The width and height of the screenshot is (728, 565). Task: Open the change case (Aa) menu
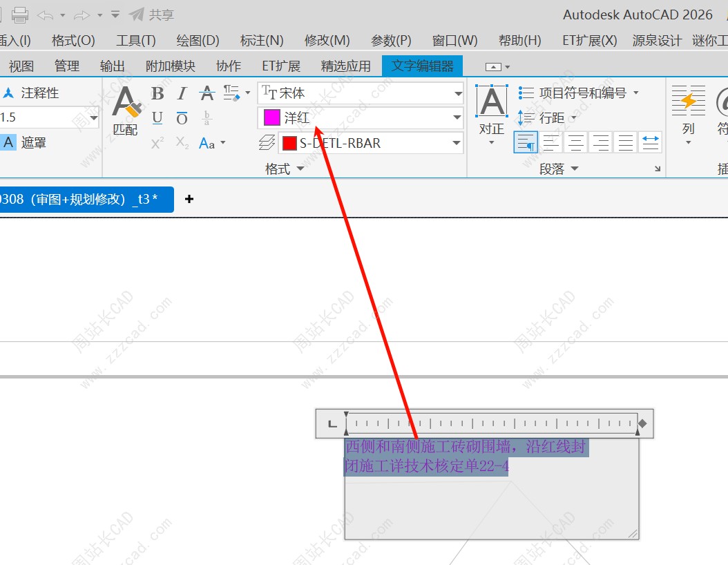pos(211,143)
